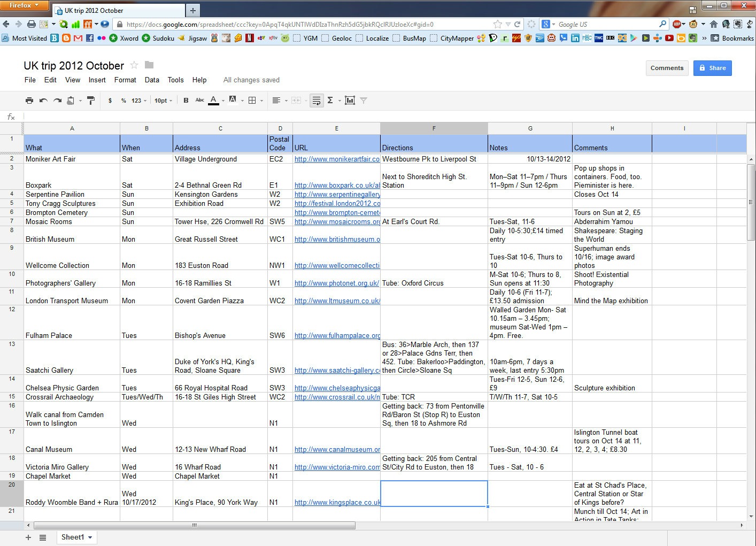Open the Edit menu
Screen dimensions: 756x546
pyautogui.click(x=50, y=80)
